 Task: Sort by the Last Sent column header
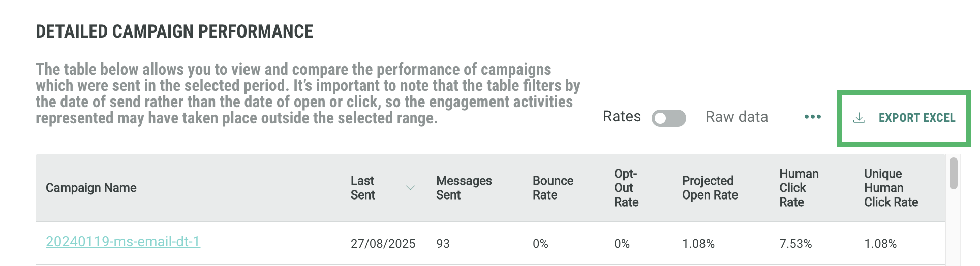tap(362, 188)
